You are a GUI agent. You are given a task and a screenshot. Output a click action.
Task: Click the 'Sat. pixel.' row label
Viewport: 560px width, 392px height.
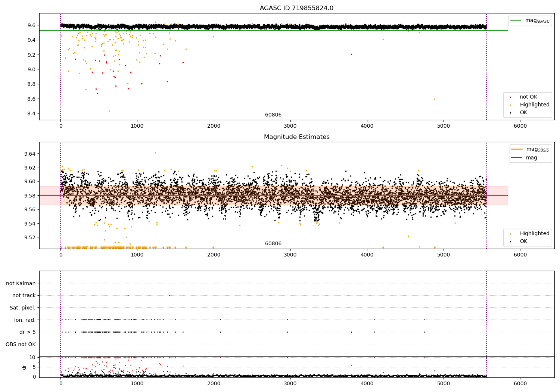(x=23, y=308)
